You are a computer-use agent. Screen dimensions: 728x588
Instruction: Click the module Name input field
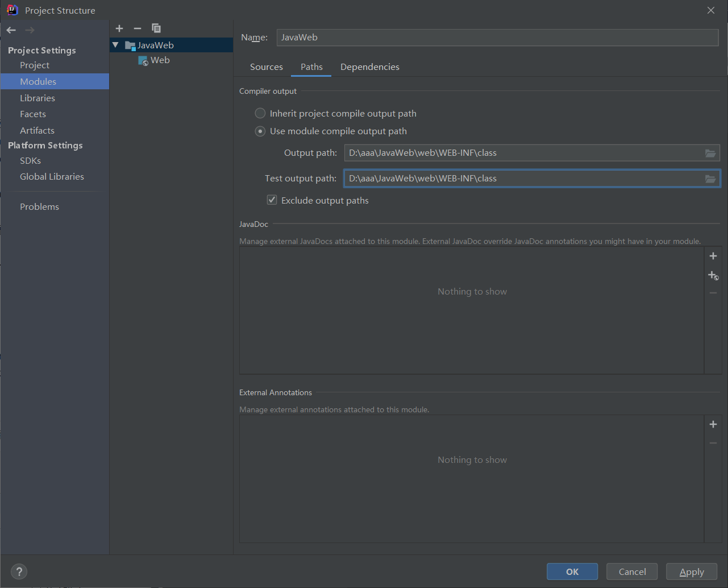(x=498, y=38)
